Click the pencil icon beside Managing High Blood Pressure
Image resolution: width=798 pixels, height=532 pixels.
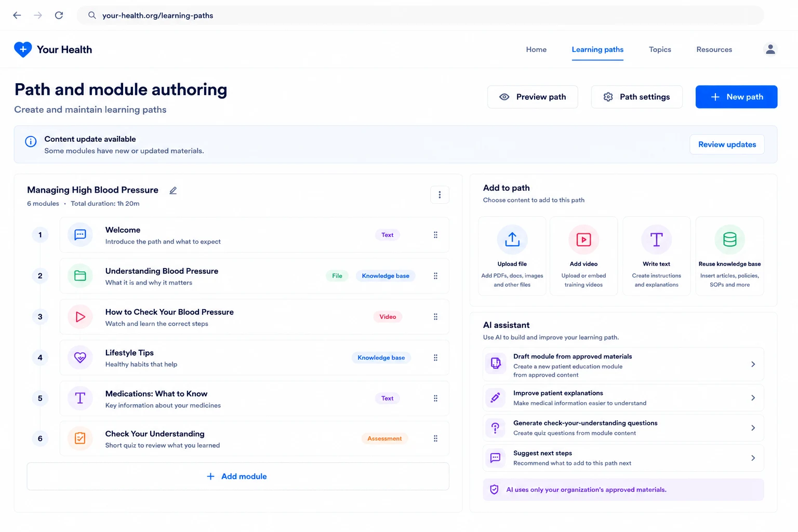click(173, 191)
